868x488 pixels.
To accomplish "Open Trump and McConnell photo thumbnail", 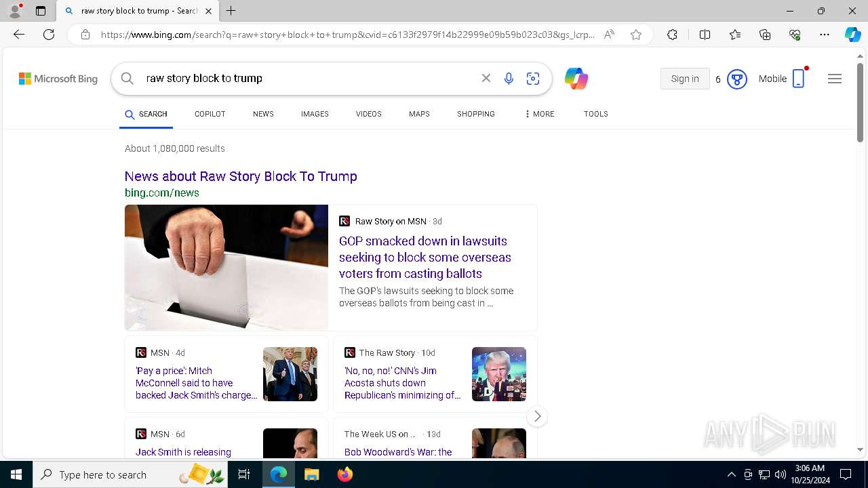I will [x=290, y=374].
